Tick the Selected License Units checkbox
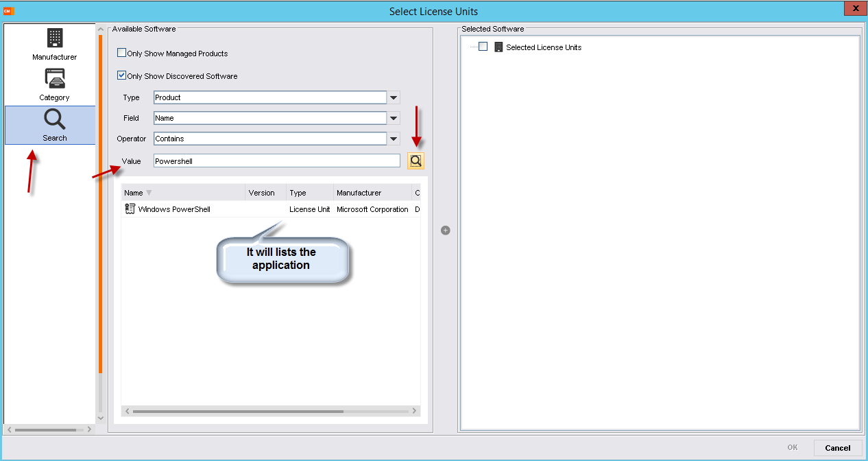The height and width of the screenshot is (461, 868). [483, 47]
